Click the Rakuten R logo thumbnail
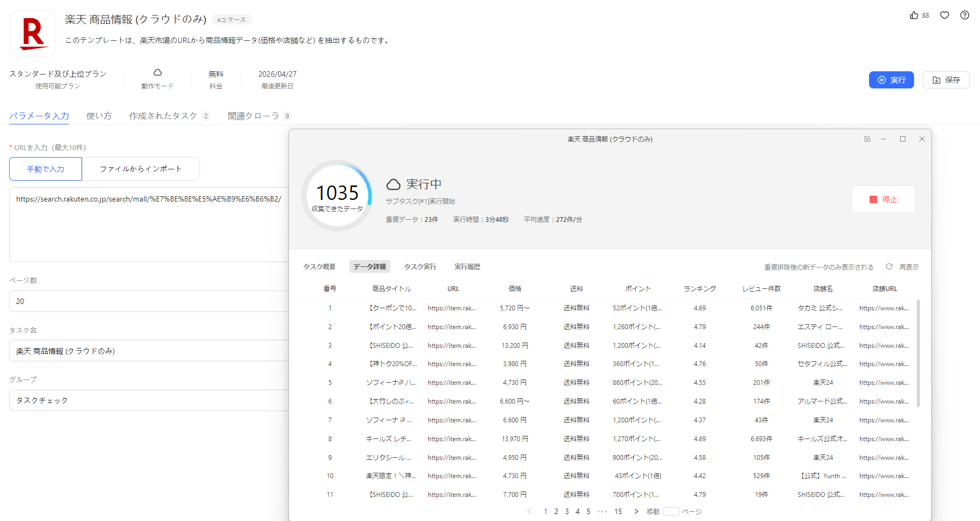 [33, 34]
